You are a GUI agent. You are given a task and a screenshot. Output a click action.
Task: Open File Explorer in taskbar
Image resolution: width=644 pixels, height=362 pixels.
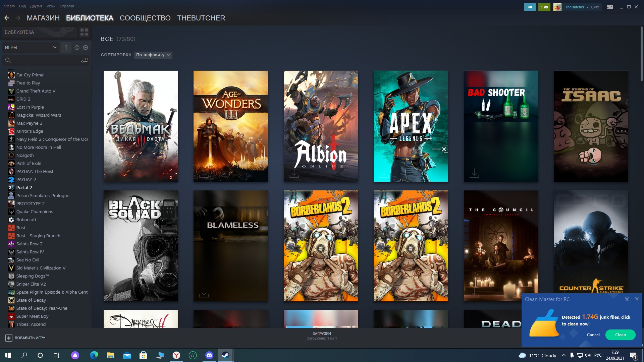click(x=111, y=355)
